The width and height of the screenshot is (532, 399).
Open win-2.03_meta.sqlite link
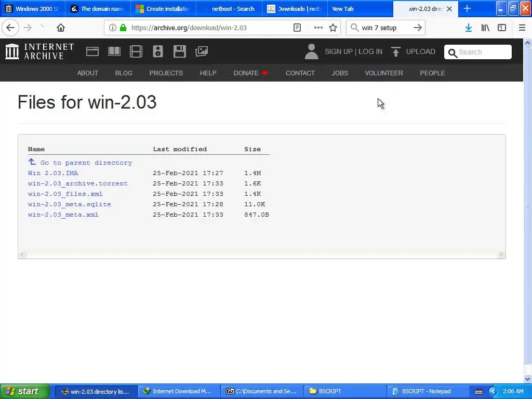[x=70, y=204]
